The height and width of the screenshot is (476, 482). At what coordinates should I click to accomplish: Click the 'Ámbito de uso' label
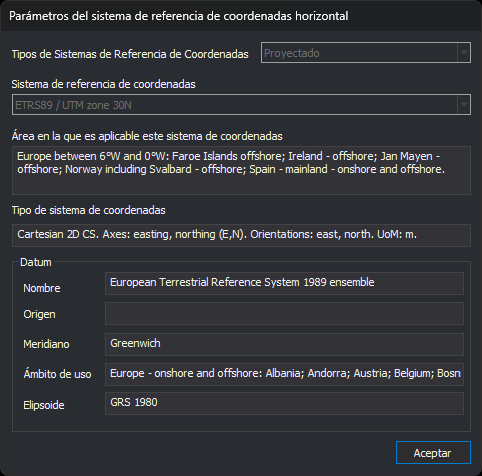pyautogui.click(x=57, y=374)
